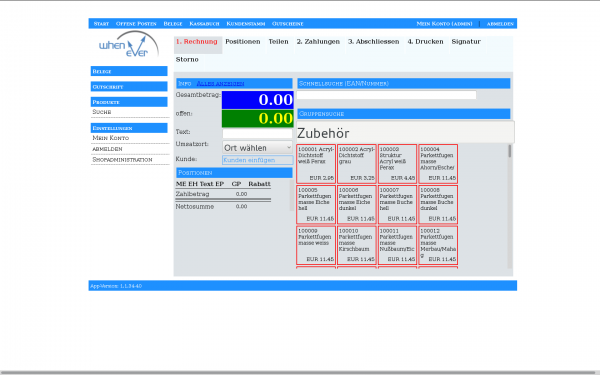600x375 pixels.
Task: Click the 'abmelden' link in top bar
Action: [x=500, y=24]
